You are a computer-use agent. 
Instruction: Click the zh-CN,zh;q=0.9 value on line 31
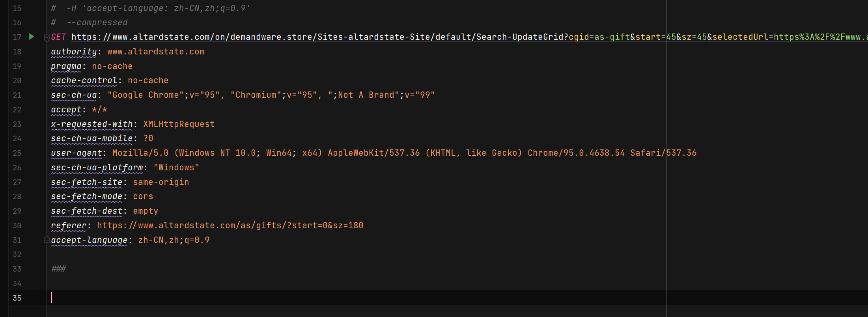(x=174, y=240)
